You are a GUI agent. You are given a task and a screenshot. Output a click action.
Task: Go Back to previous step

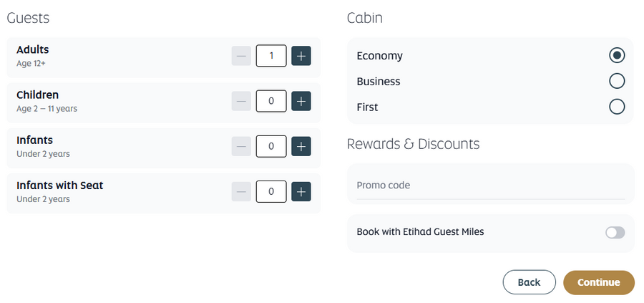pyautogui.click(x=529, y=282)
